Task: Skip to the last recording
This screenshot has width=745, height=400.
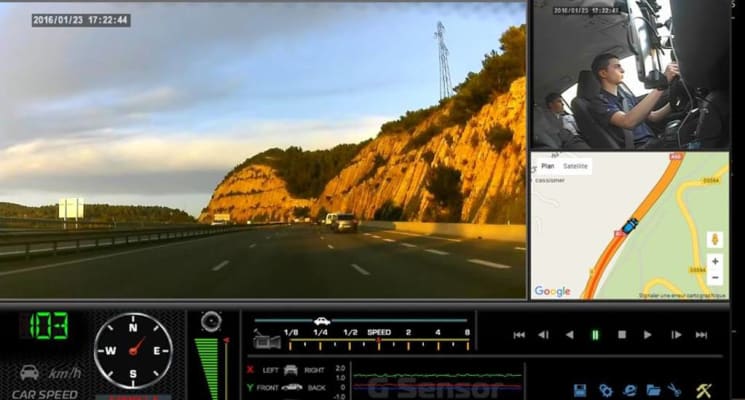Action: coord(701,335)
